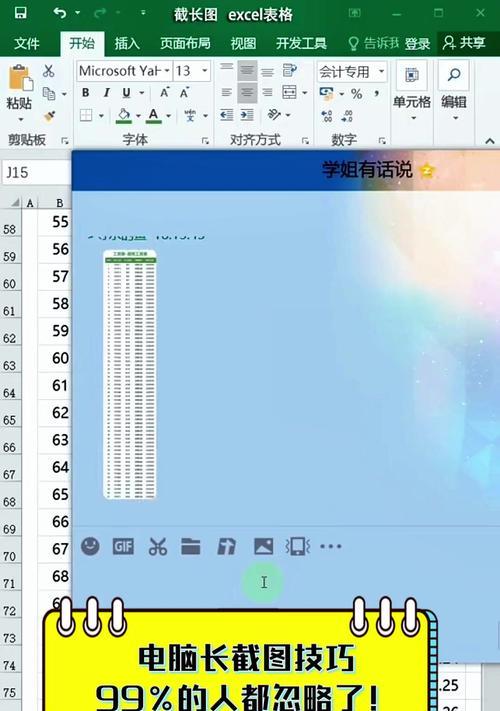The height and width of the screenshot is (711, 500).
Task: Apply the font color A swatch
Action: [x=154, y=116]
